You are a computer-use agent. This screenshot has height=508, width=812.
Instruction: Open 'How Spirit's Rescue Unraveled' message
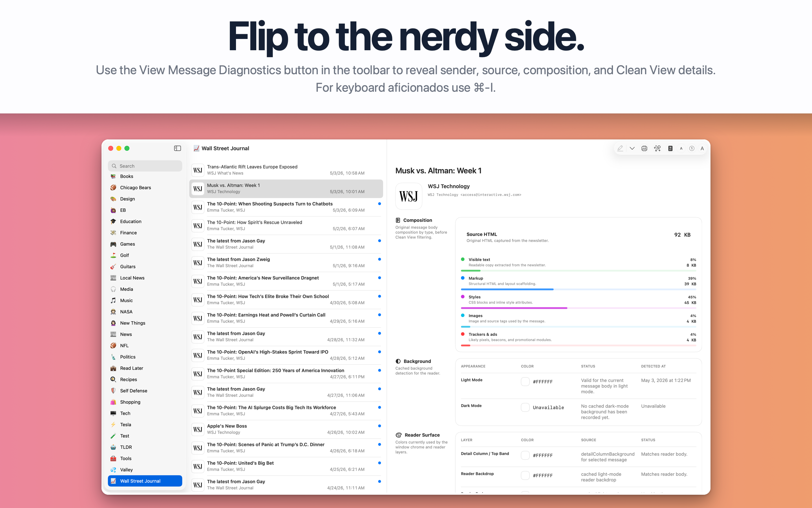tap(286, 225)
